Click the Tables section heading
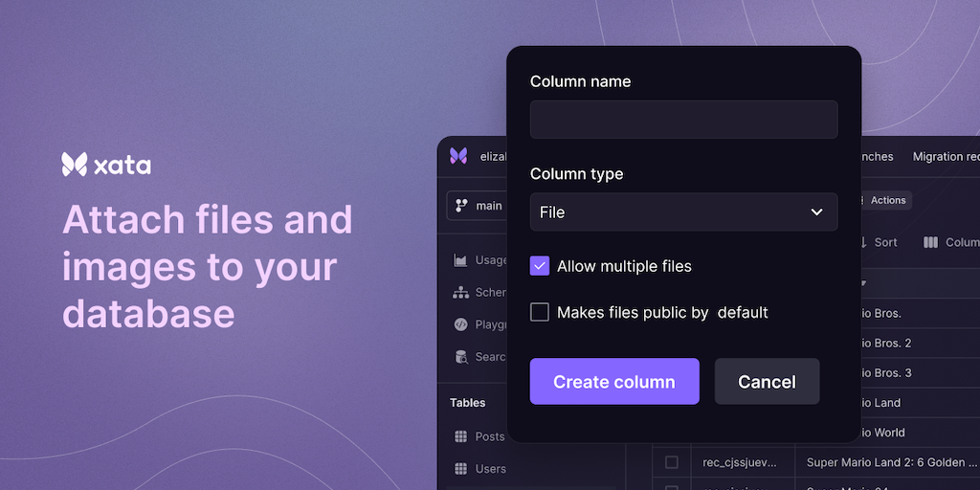980x490 pixels. (x=467, y=403)
